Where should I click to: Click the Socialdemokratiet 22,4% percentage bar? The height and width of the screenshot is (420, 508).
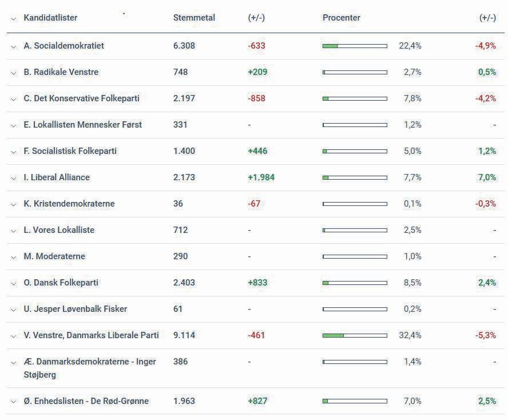tap(355, 46)
